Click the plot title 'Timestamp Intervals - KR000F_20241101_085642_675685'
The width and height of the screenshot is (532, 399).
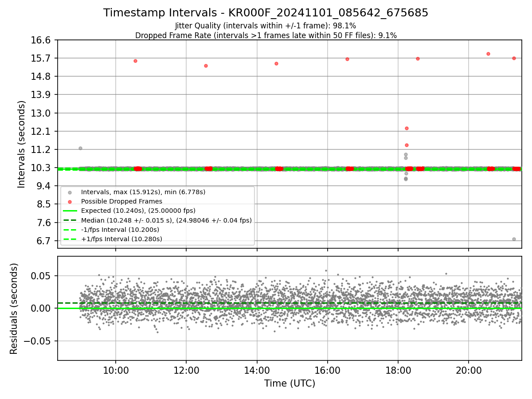click(x=266, y=13)
